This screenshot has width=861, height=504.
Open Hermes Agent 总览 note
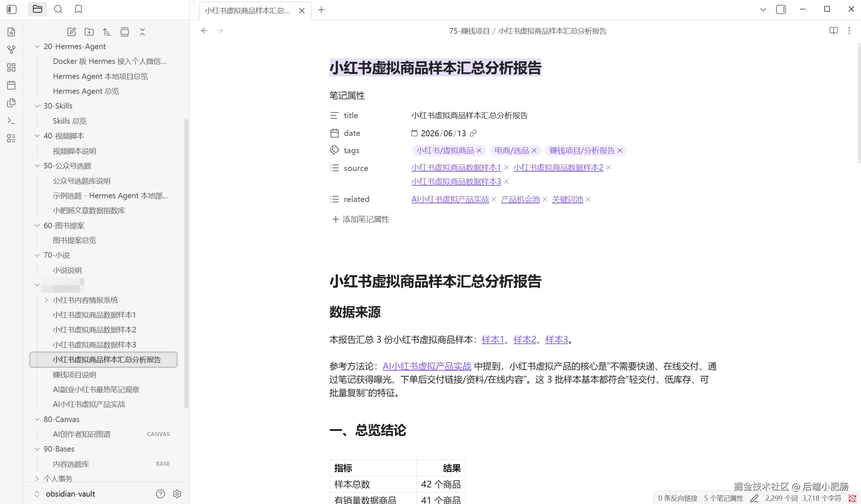pyautogui.click(x=86, y=91)
